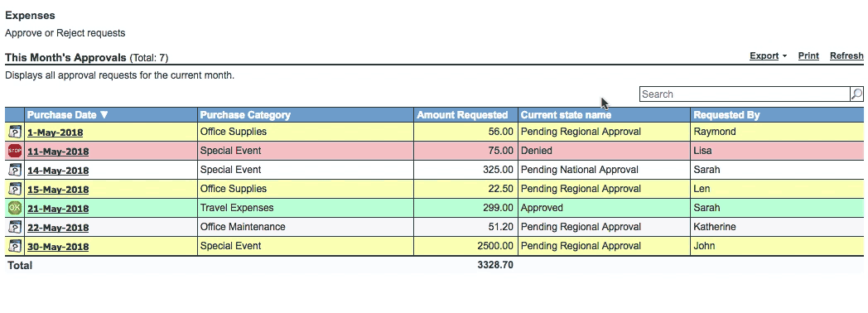Image resolution: width=868 pixels, height=313 pixels.
Task: Click the Print link
Action: click(808, 55)
